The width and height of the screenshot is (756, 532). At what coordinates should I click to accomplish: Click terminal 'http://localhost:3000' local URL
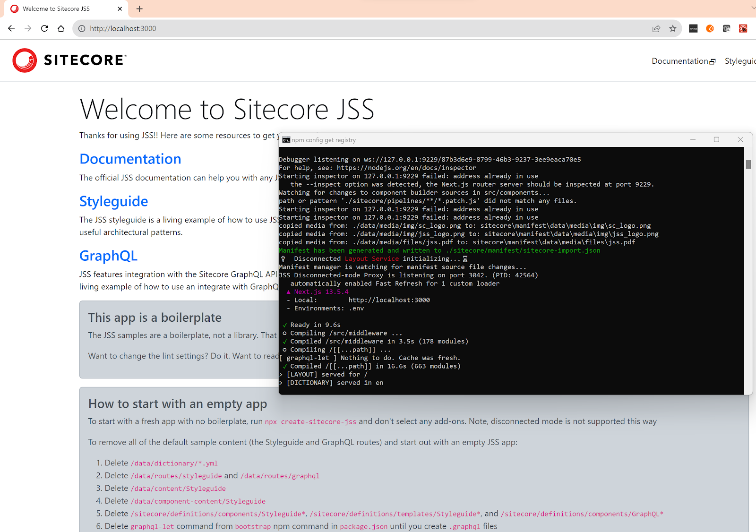[389, 300]
